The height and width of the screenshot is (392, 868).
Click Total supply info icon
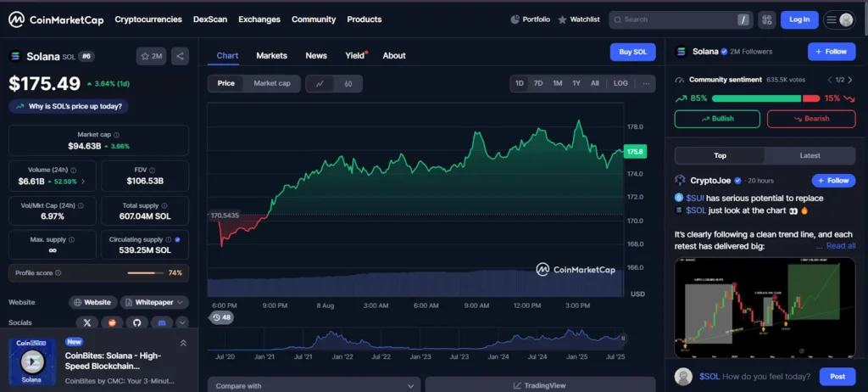pyautogui.click(x=164, y=205)
